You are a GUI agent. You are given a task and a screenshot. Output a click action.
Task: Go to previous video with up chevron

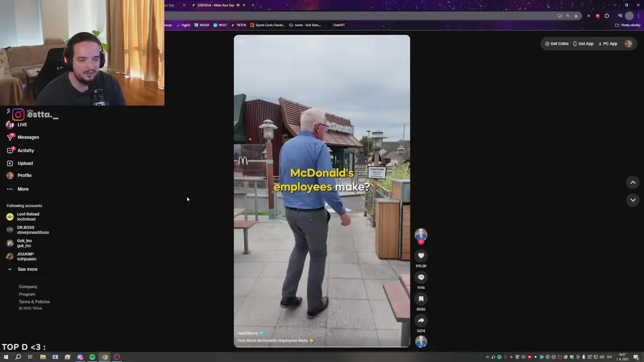point(633,183)
